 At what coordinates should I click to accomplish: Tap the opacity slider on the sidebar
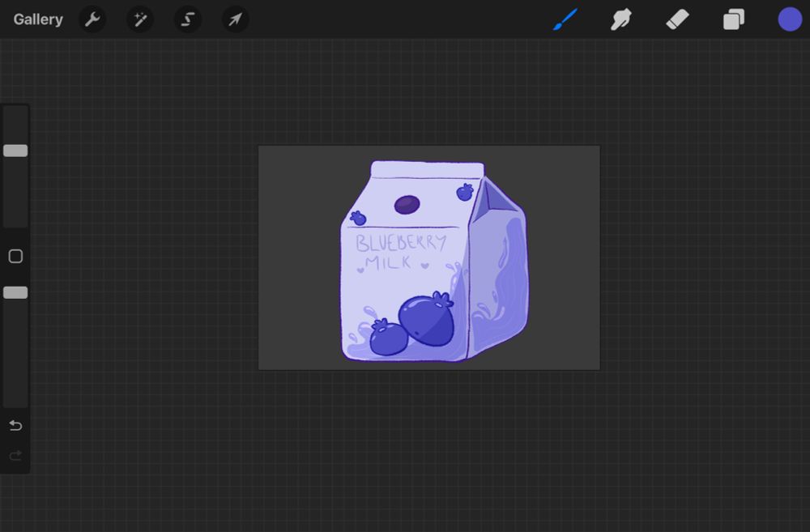(15, 292)
